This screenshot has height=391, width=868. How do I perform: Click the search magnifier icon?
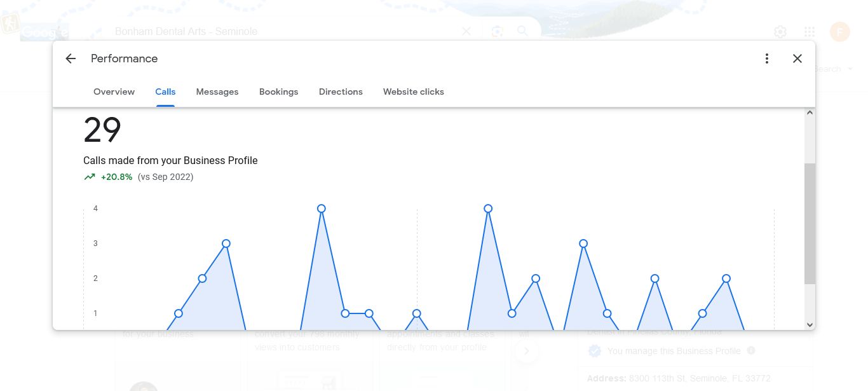click(522, 31)
